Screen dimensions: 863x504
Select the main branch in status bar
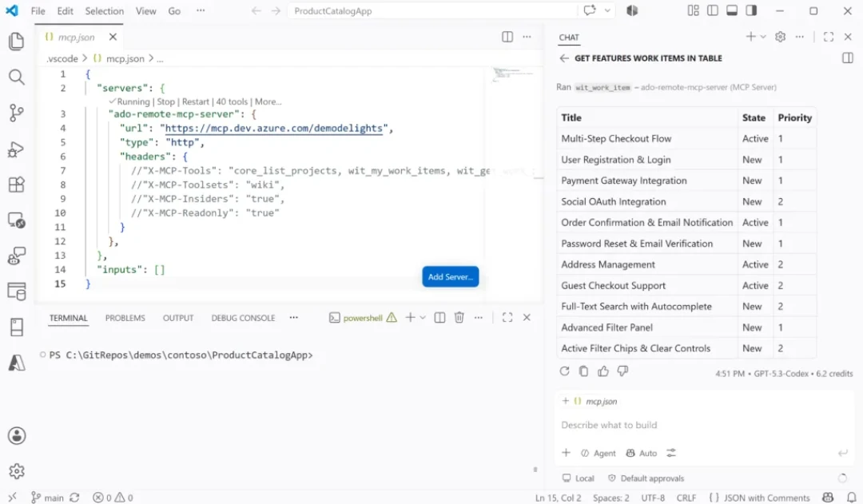click(47, 498)
